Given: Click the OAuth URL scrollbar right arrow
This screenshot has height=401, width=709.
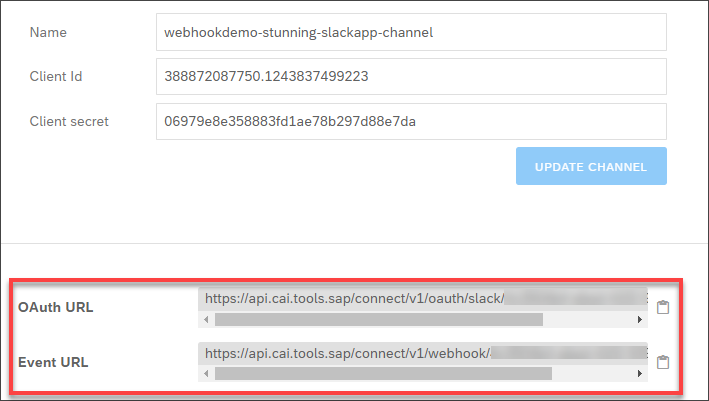Looking at the screenshot, I should point(640,320).
